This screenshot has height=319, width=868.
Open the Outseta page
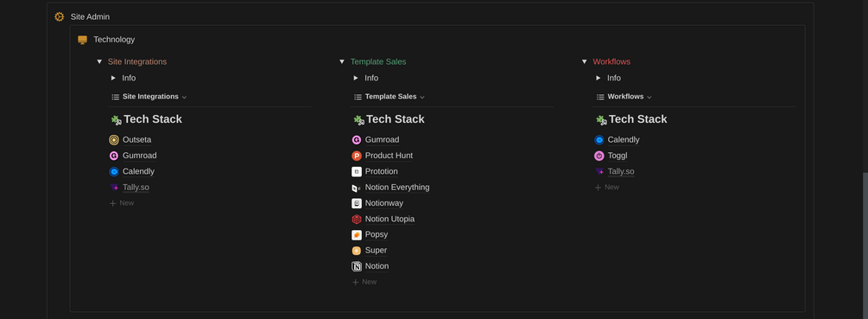[136, 140]
